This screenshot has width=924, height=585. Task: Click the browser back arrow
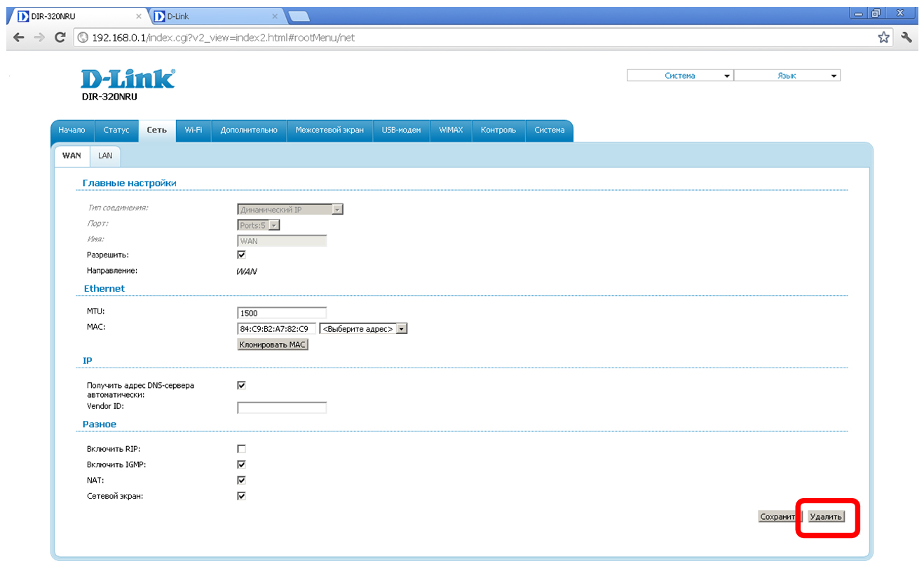[18, 37]
